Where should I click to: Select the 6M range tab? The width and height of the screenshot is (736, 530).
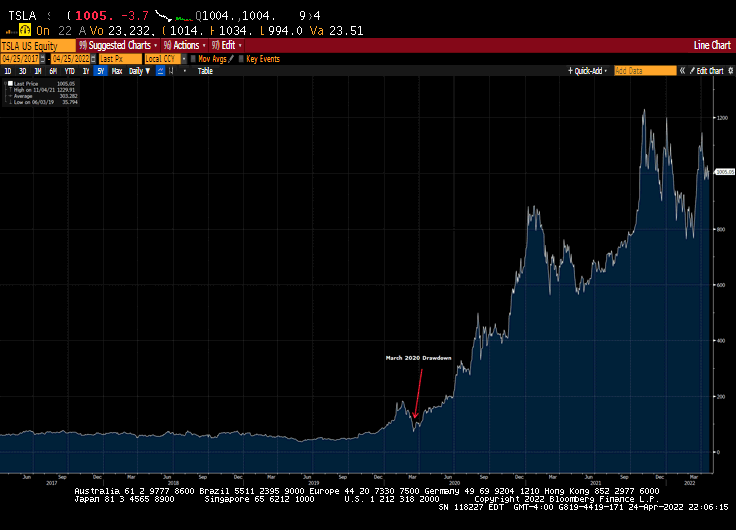53,71
